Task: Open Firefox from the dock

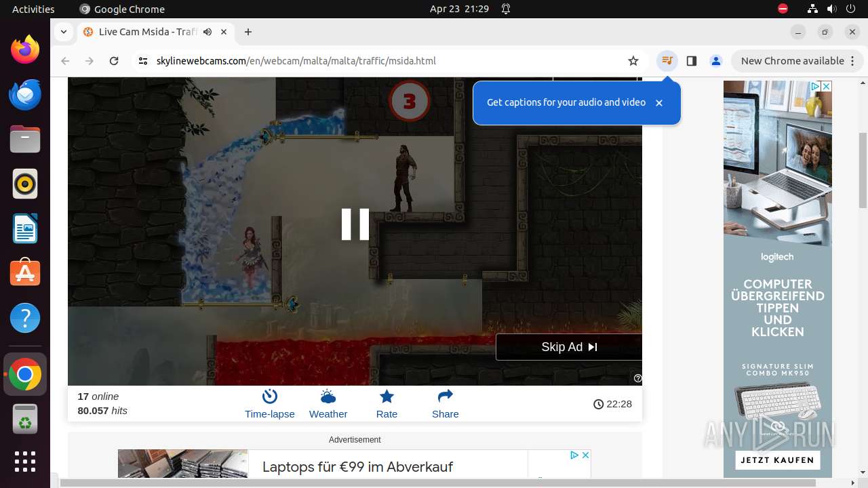Action: click(25, 49)
